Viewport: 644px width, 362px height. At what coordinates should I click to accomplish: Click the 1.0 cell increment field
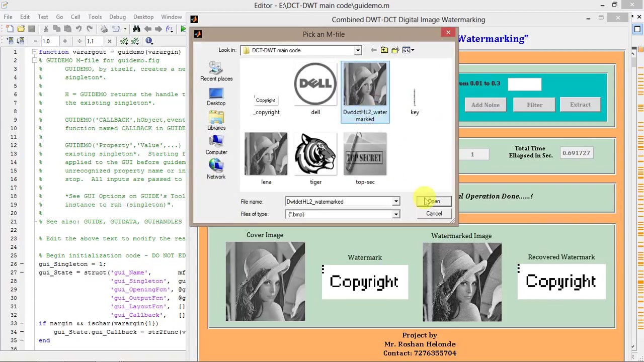[x=50, y=41]
